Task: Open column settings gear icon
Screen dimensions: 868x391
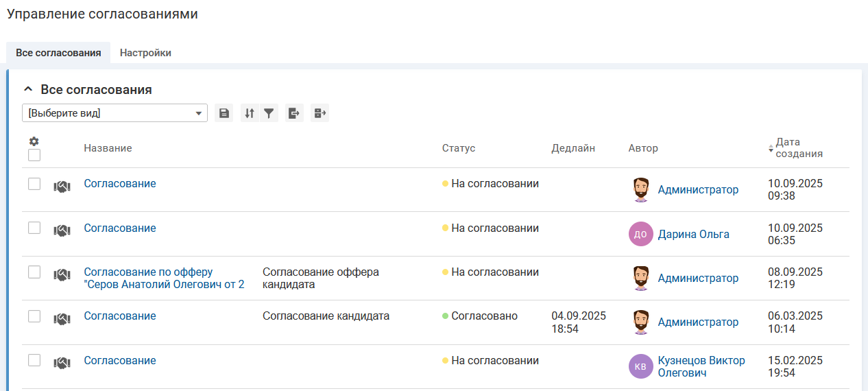Action: 34,141
